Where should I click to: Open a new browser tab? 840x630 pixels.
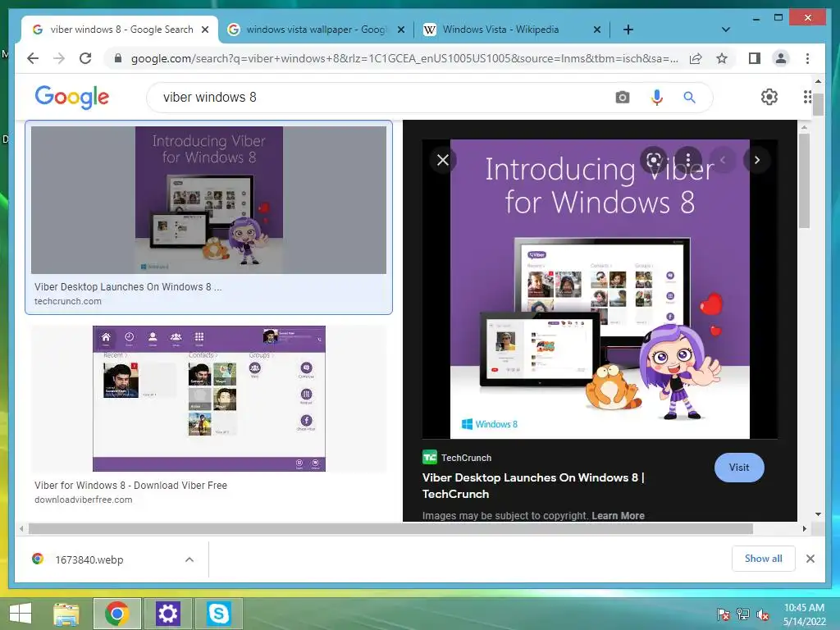tap(628, 30)
